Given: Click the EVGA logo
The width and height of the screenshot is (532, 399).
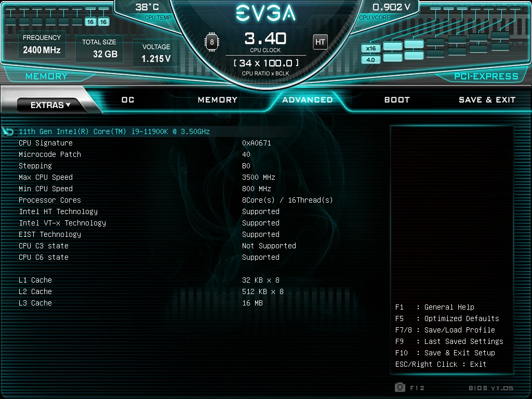Looking at the screenshot, I should pos(265,13).
